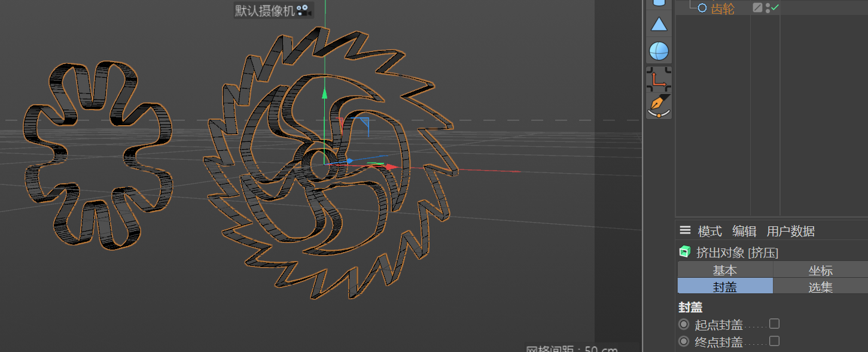
Task: Click the 封盖 section heading
Action: tap(690, 308)
